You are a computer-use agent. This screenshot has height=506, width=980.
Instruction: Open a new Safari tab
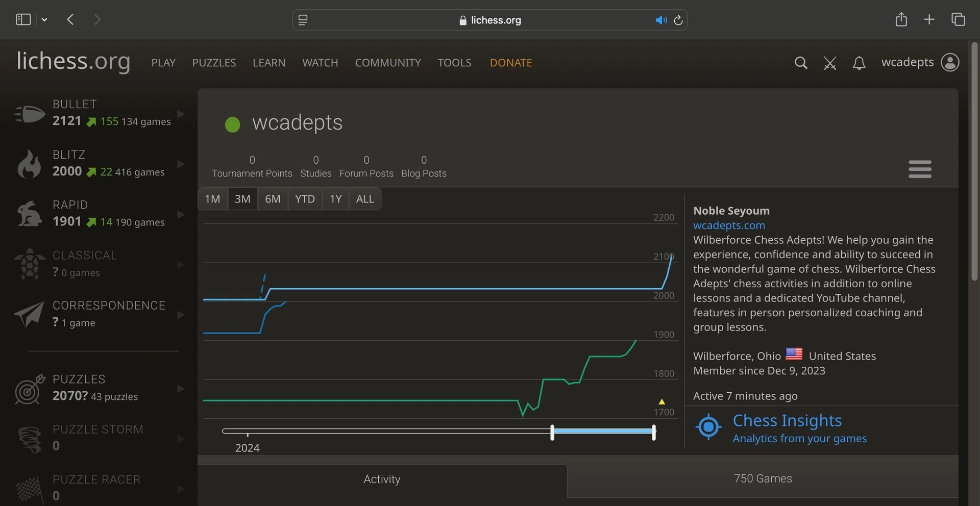[x=929, y=19]
